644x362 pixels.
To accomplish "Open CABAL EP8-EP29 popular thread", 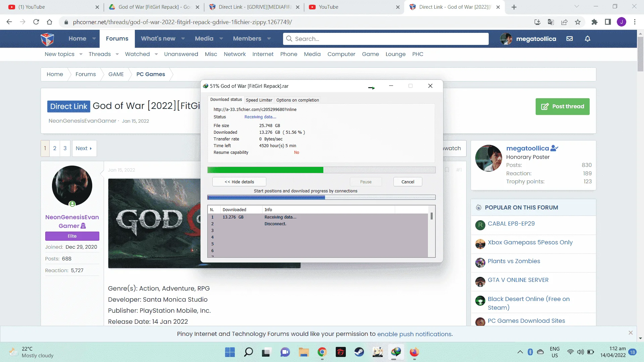I will (x=511, y=224).
